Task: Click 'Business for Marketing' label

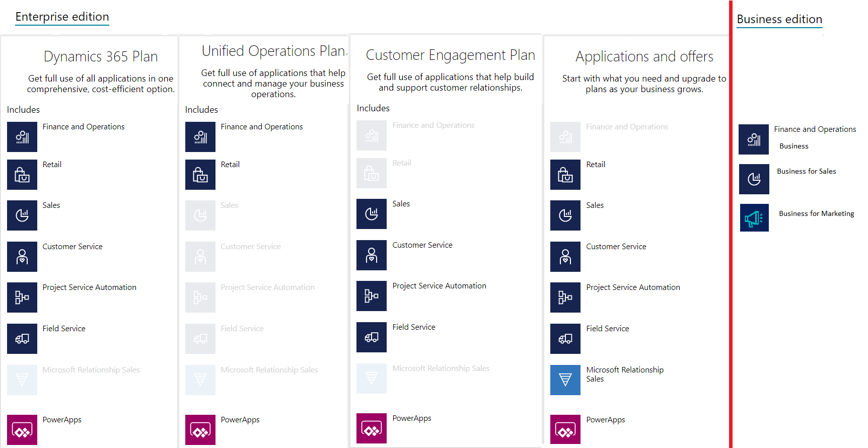Action: click(x=817, y=213)
